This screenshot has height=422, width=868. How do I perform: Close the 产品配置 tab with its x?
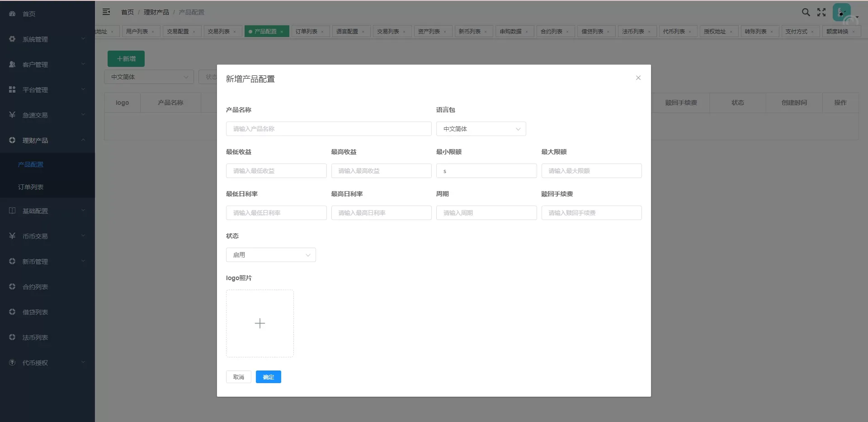[x=282, y=32]
